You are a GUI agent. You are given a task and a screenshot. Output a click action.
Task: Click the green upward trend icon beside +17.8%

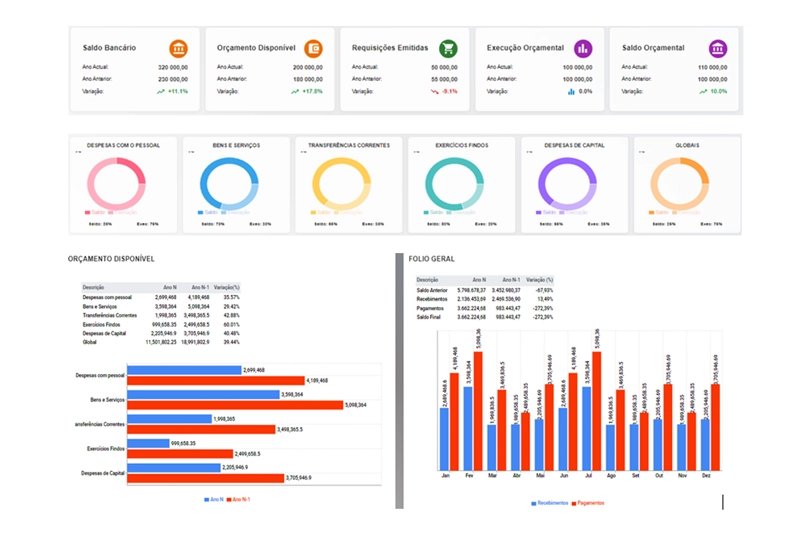pos(295,92)
